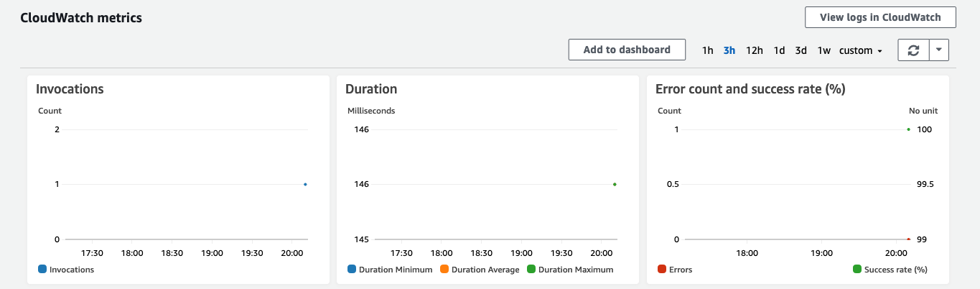
Task: Click the Error count and success rate title
Action: 750,89
